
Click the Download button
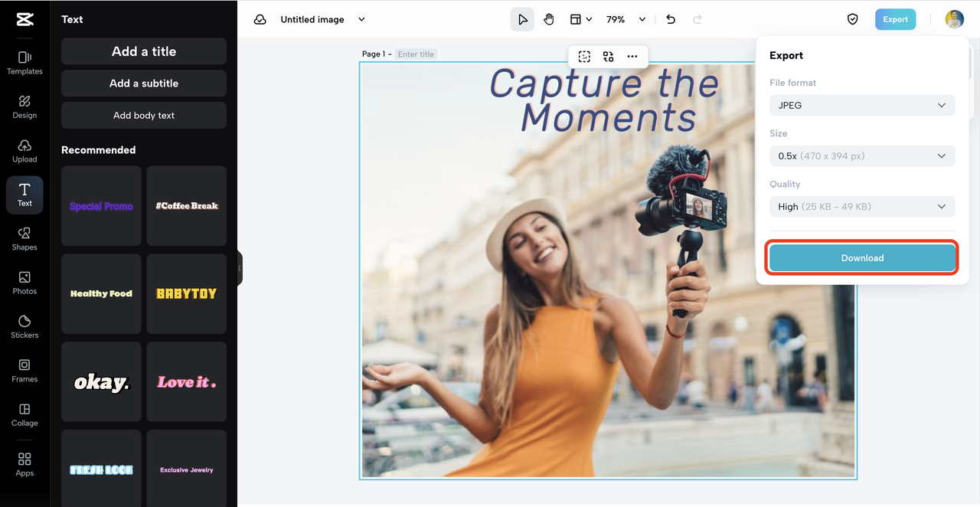pyautogui.click(x=862, y=258)
